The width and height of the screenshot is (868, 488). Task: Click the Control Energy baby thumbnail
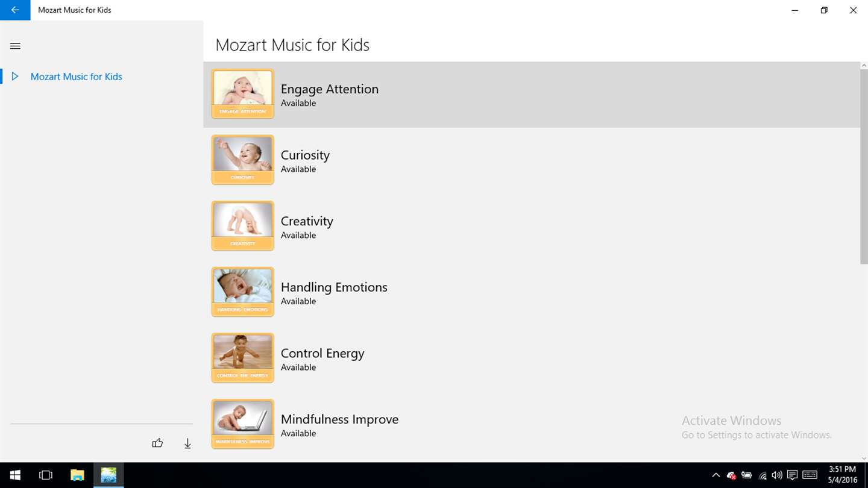(242, 358)
